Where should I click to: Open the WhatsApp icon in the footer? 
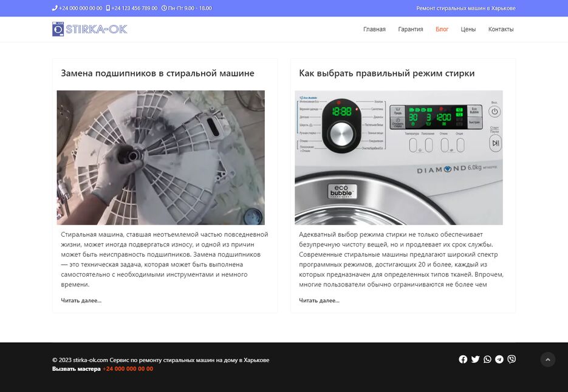pos(487,359)
